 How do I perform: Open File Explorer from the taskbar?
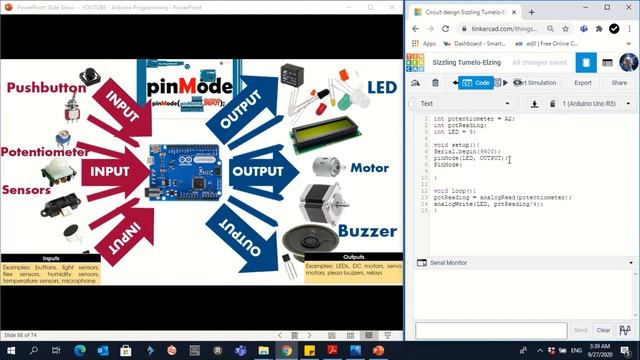(264, 351)
